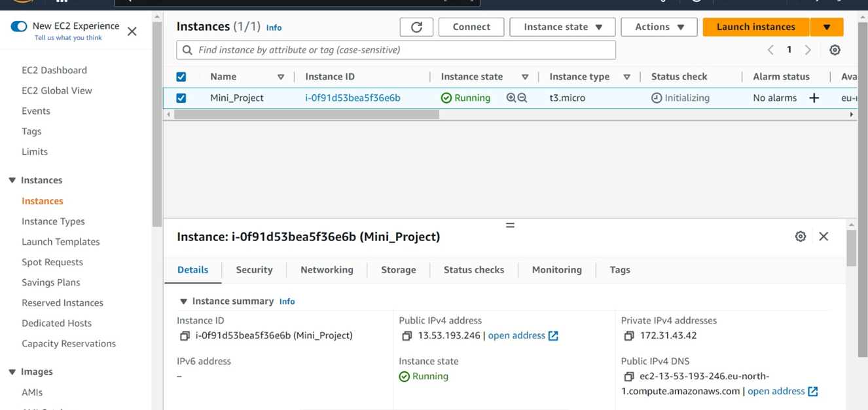Image resolution: width=868 pixels, height=410 pixels.
Task: Copy the public IPv4 DNS
Action: pyautogui.click(x=628, y=377)
